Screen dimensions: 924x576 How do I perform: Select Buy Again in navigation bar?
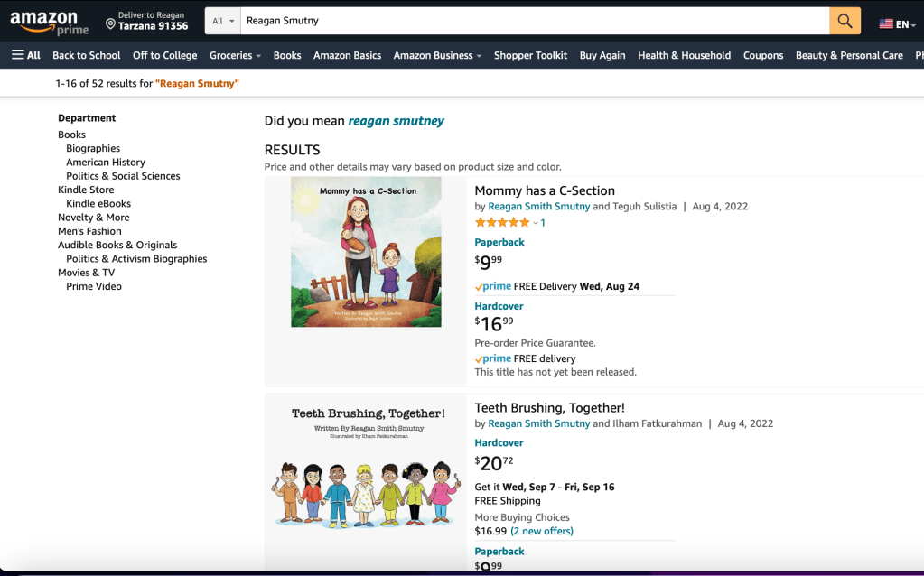pos(602,55)
